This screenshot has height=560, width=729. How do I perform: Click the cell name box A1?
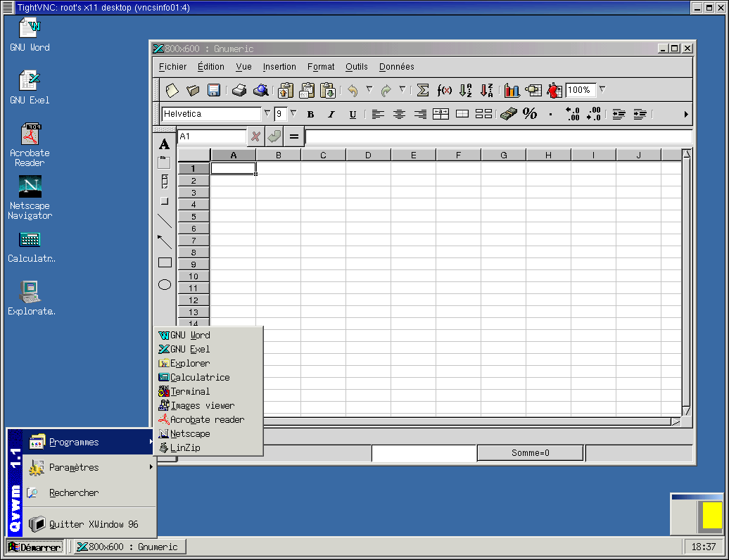(212, 136)
